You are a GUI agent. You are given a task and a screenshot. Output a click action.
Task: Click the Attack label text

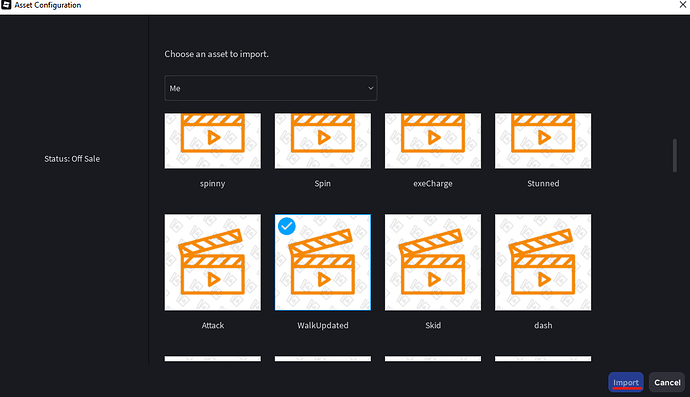[213, 325]
